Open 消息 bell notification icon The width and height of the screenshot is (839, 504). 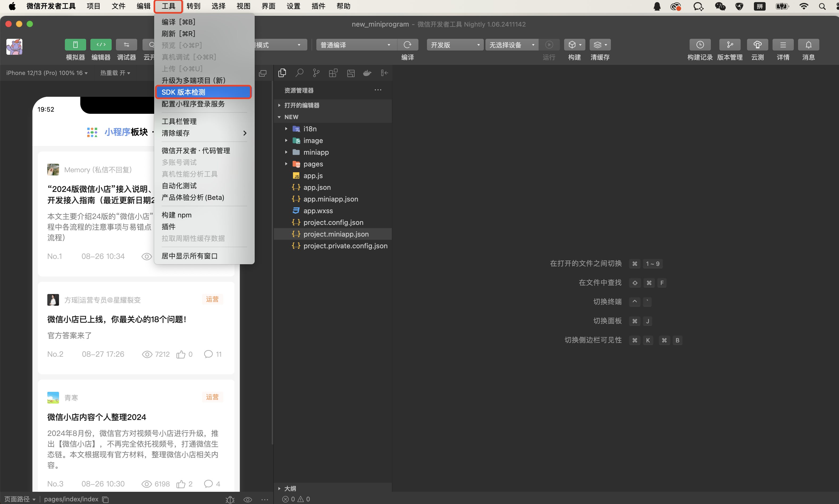click(808, 45)
